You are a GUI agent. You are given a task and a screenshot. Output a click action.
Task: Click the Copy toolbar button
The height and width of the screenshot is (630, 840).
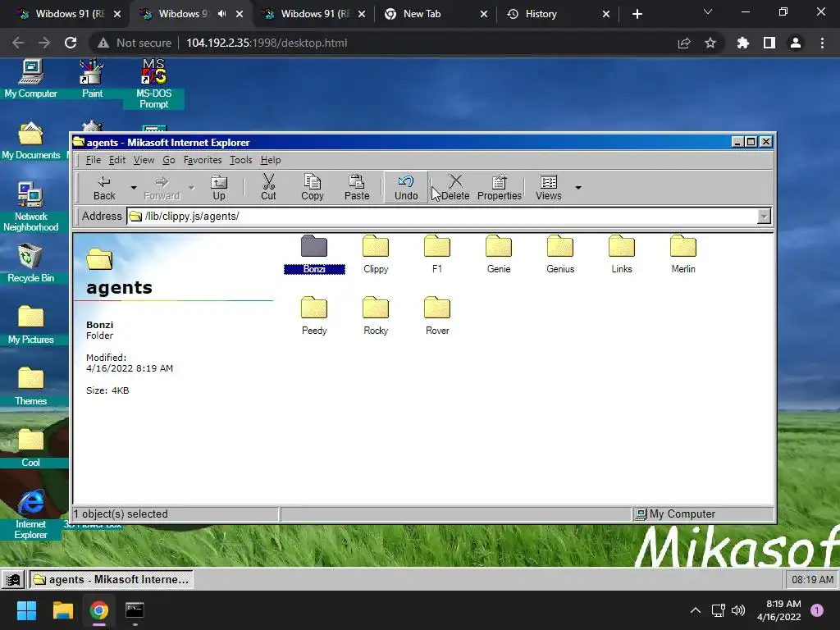pyautogui.click(x=313, y=188)
